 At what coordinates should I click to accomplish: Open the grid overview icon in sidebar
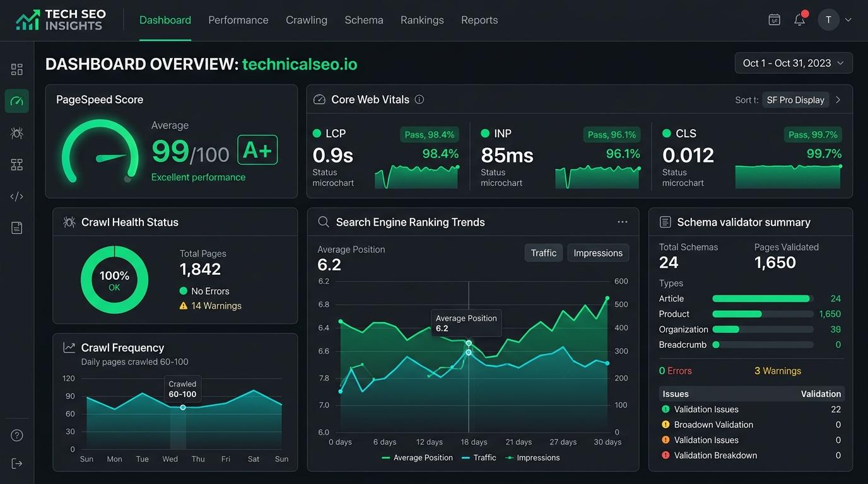pyautogui.click(x=17, y=69)
